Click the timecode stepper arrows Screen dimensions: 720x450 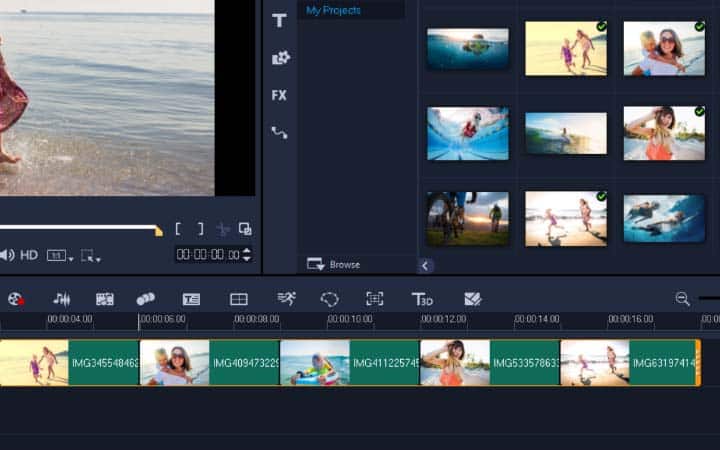[x=247, y=255]
